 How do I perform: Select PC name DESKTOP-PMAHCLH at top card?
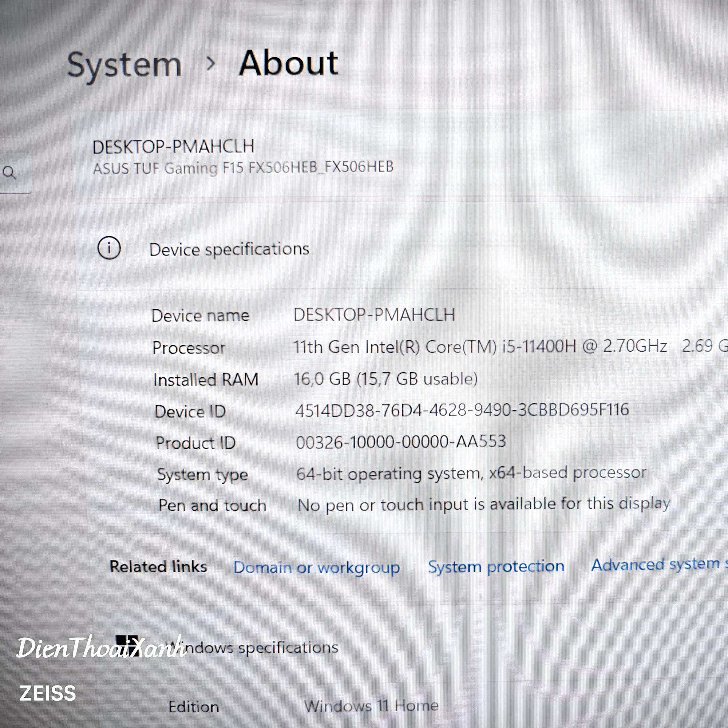coord(173,147)
